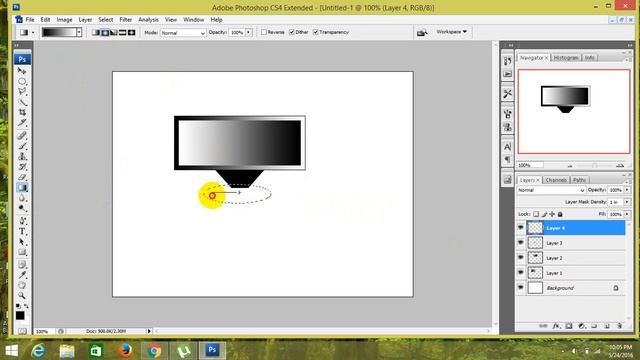This screenshot has height=360, width=640.
Task: Hide Layer 2 with its eye icon
Action: [x=520, y=258]
